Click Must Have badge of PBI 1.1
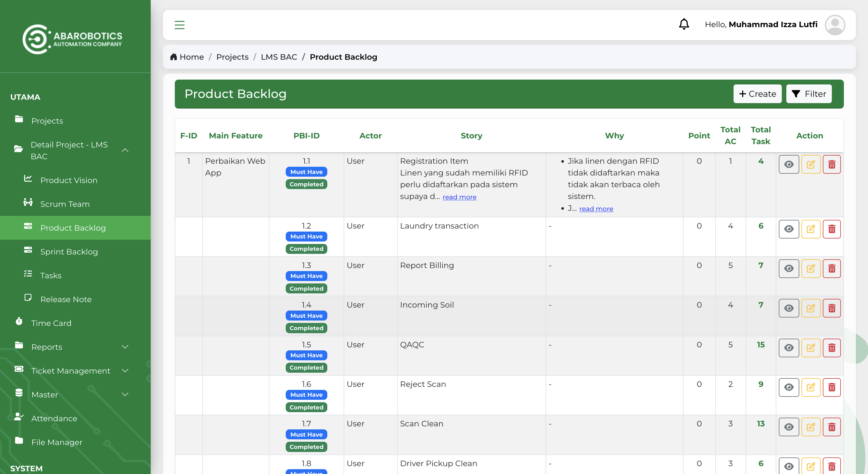The height and width of the screenshot is (474, 868). 306,172
